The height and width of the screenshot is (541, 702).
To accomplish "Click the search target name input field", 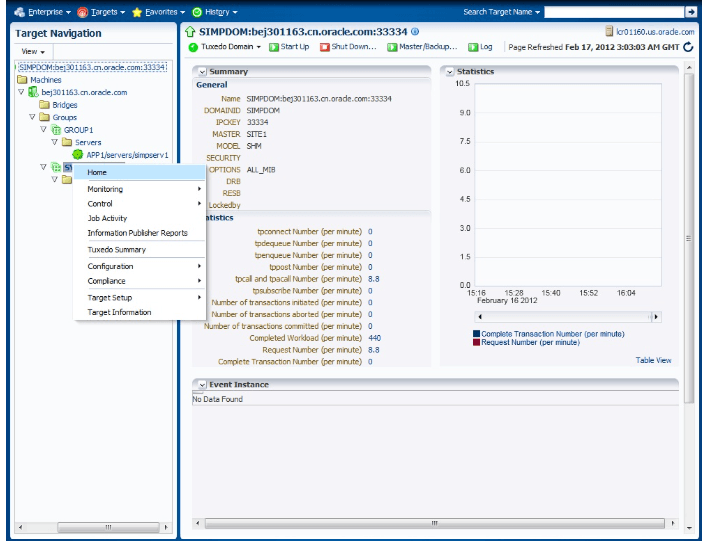I will click(x=614, y=12).
